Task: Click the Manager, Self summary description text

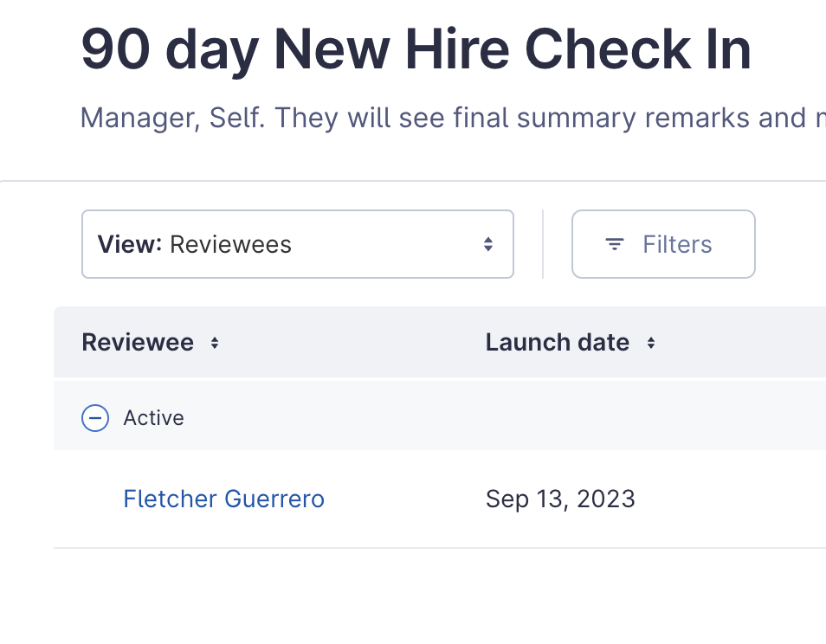Action: coord(453,118)
